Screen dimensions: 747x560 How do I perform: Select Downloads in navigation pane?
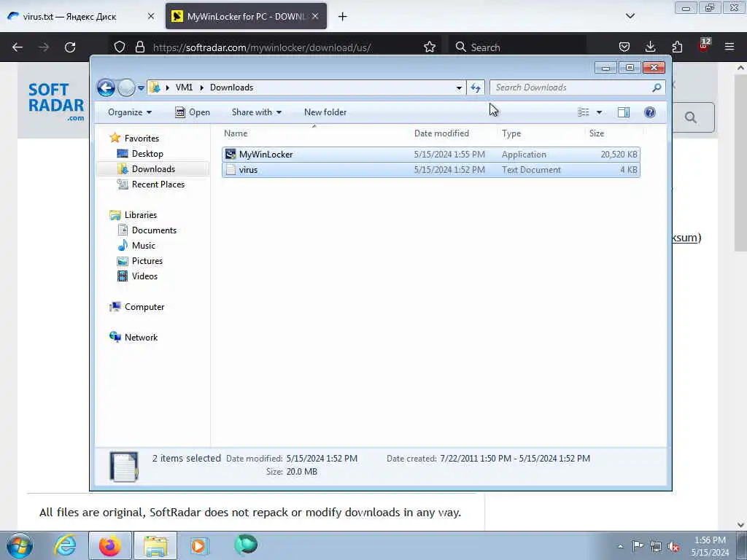tap(153, 169)
